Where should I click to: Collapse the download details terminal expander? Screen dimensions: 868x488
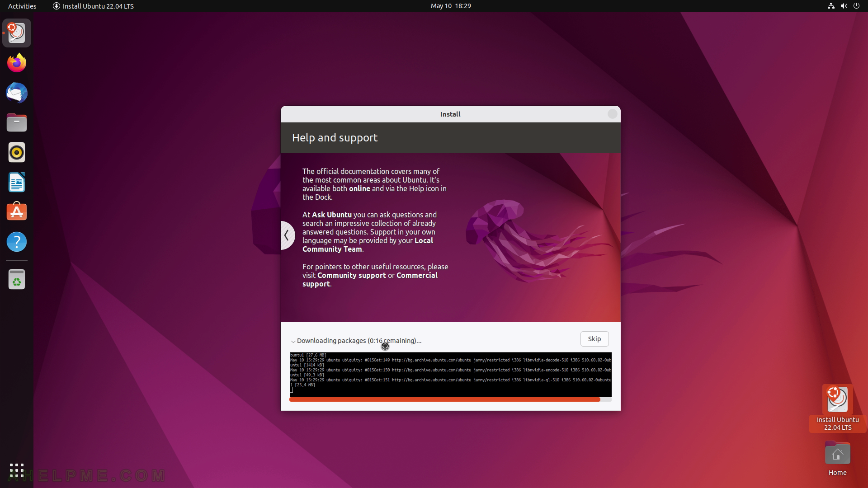click(x=293, y=341)
